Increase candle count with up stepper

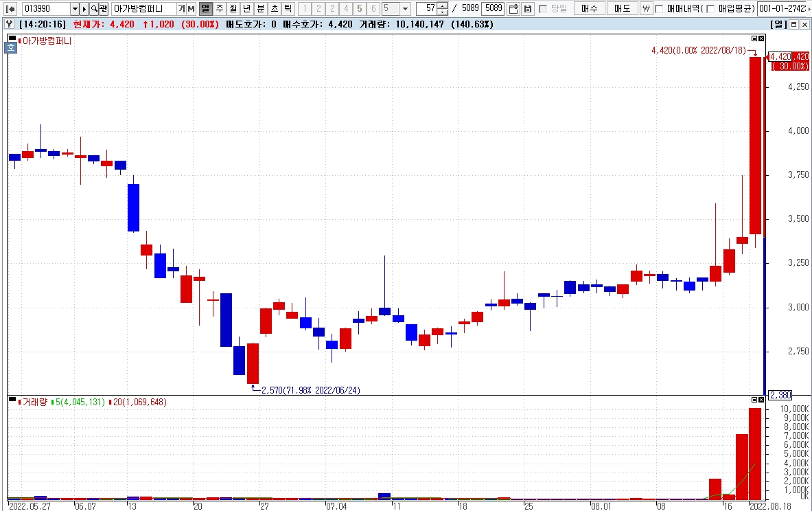coord(442,5)
